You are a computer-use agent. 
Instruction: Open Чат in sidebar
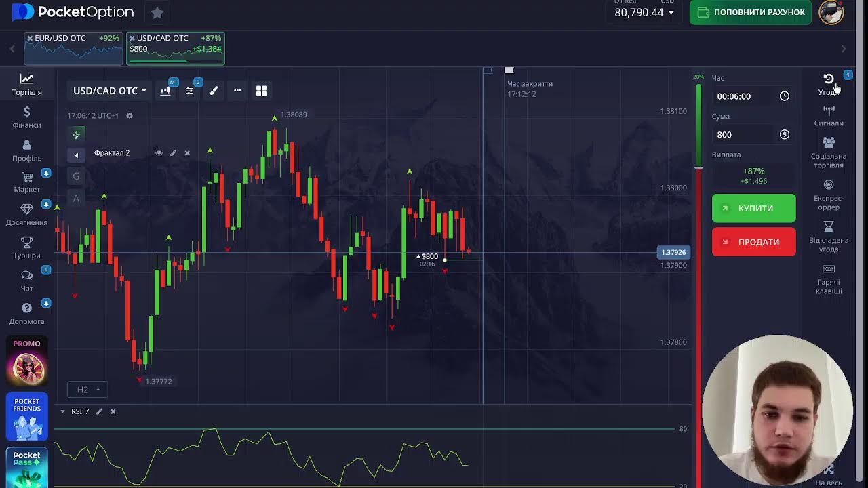27,281
